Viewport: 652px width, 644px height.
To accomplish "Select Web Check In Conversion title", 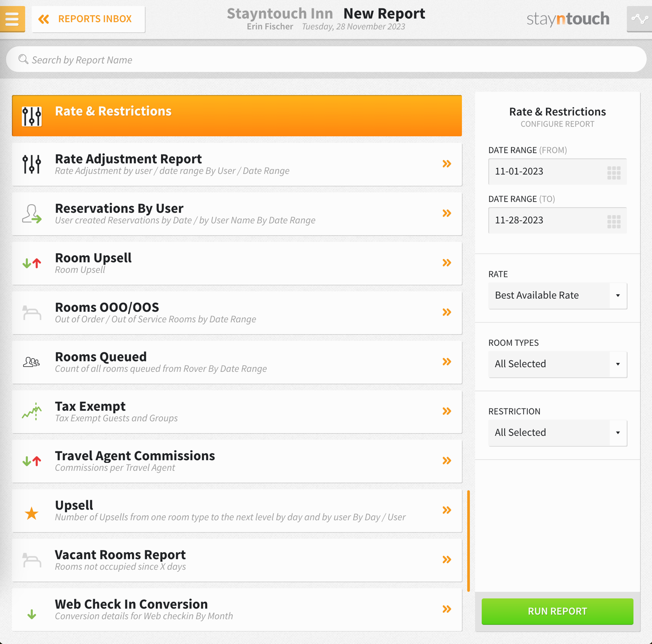I will 131,604.
